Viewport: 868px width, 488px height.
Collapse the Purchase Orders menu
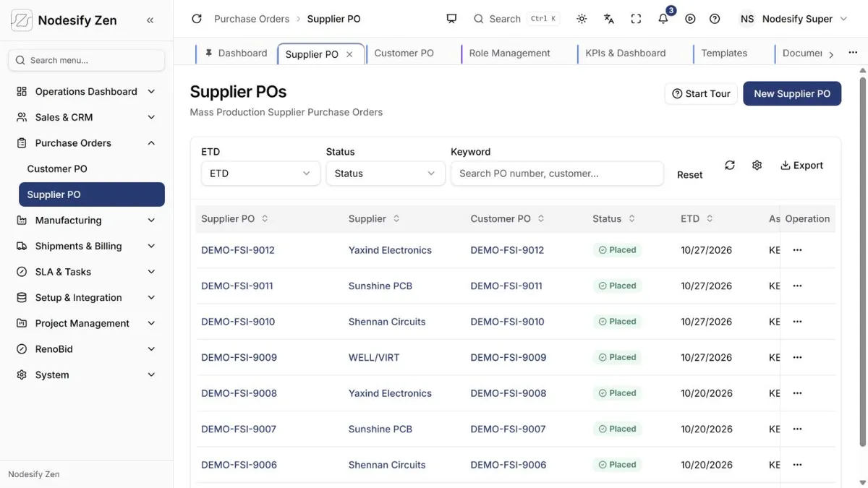click(151, 143)
